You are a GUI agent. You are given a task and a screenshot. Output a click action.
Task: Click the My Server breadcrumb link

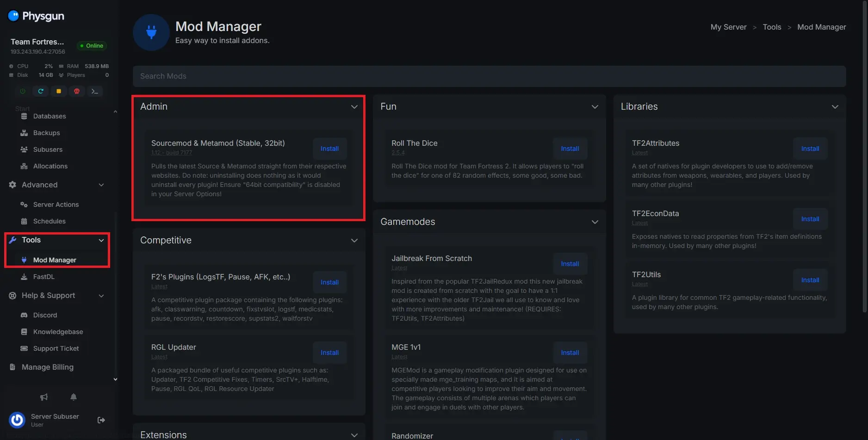click(728, 27)
